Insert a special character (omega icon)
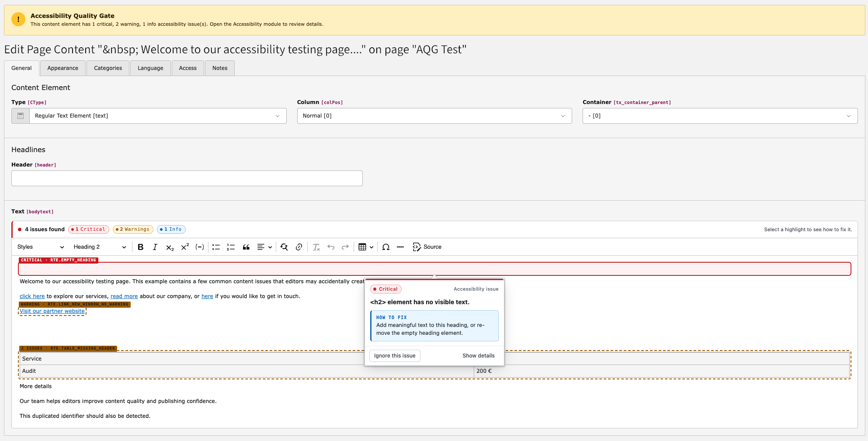868x441 pixels. 386,247
